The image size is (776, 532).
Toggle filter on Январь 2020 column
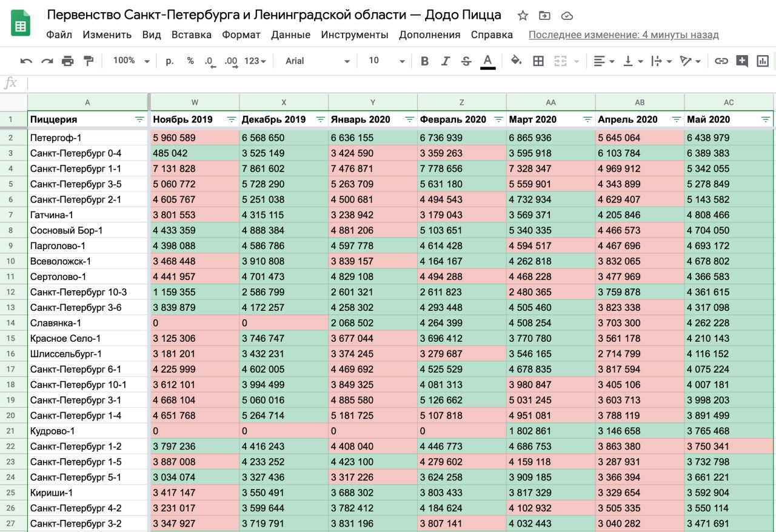click(x=409, y=119)
